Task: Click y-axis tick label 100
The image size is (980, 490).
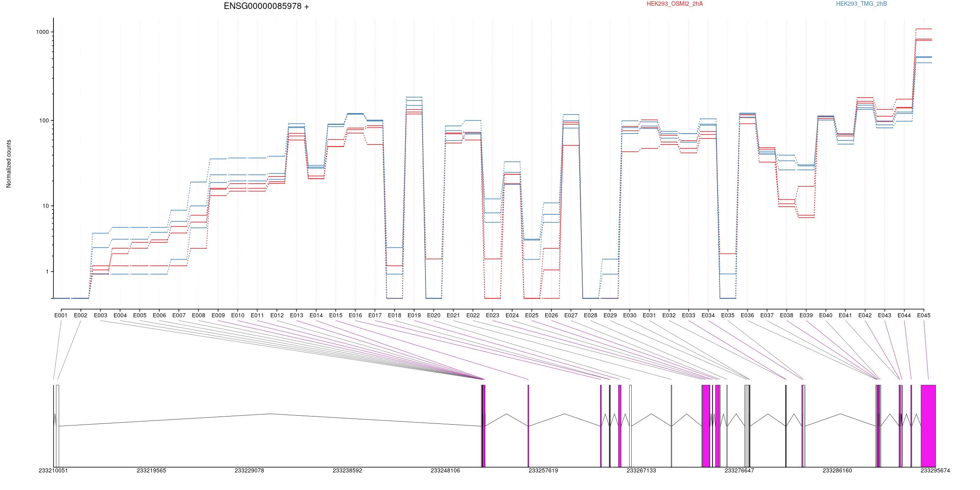Action: [45, 121]
